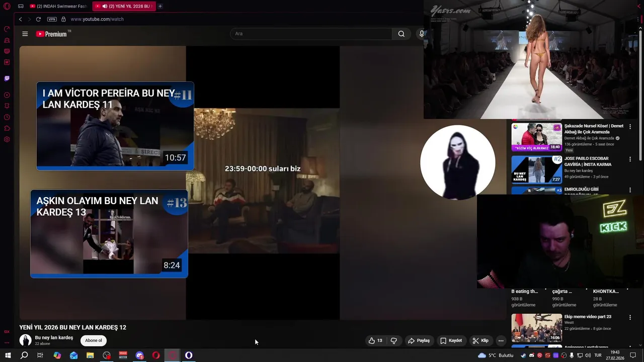Open the YouTube hamburger guide menu
The height and width of the screenshot is (362, 644).
coord(25,34)
